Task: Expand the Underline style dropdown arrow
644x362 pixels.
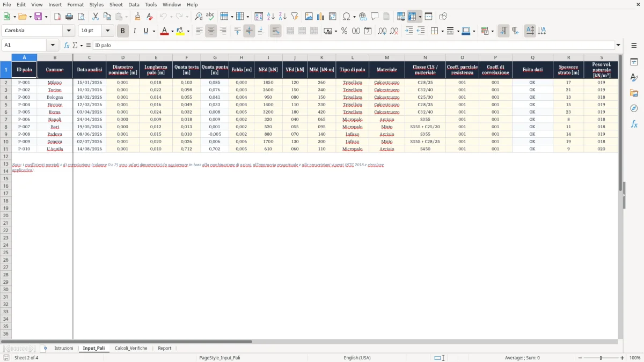Action: coord(153,31)
